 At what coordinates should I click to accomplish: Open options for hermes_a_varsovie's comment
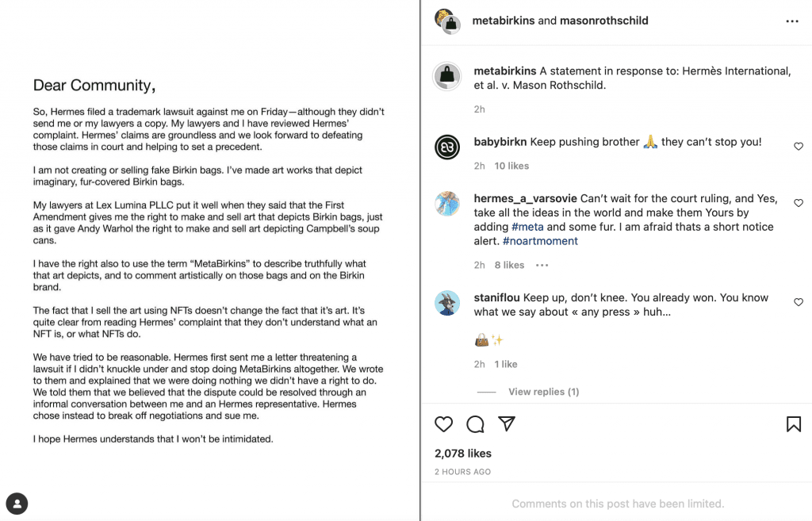coord(542,265)
